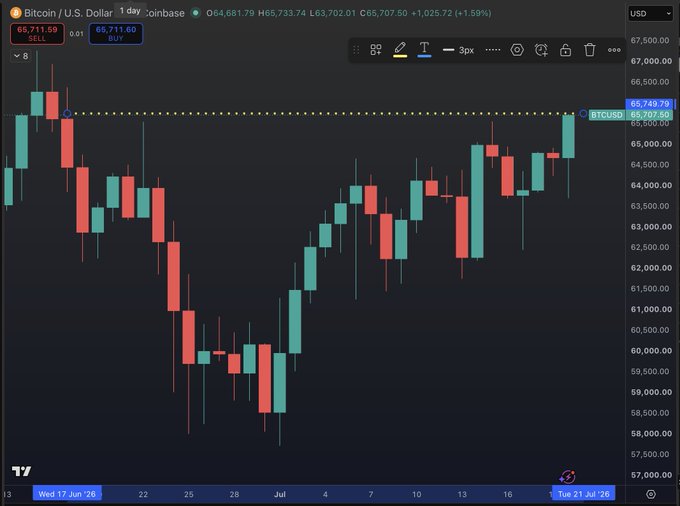
Task: Change line color with pencil icon
Action: 400,49
